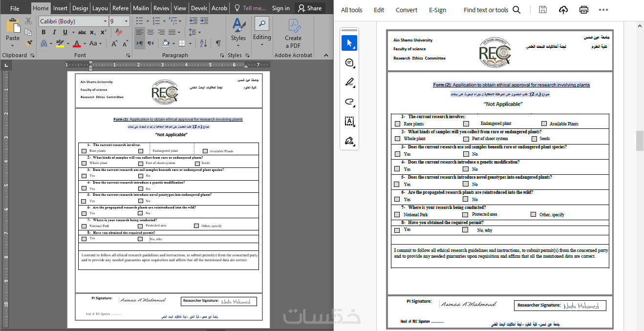644x331 pixels.
Task: Align text right in Word
Action: pos(161,32)
